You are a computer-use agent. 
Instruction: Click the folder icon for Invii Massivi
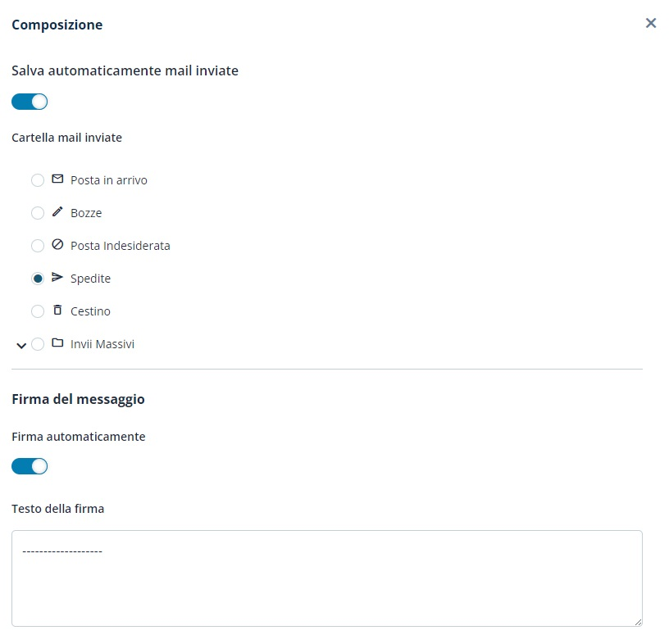[57, 343]
